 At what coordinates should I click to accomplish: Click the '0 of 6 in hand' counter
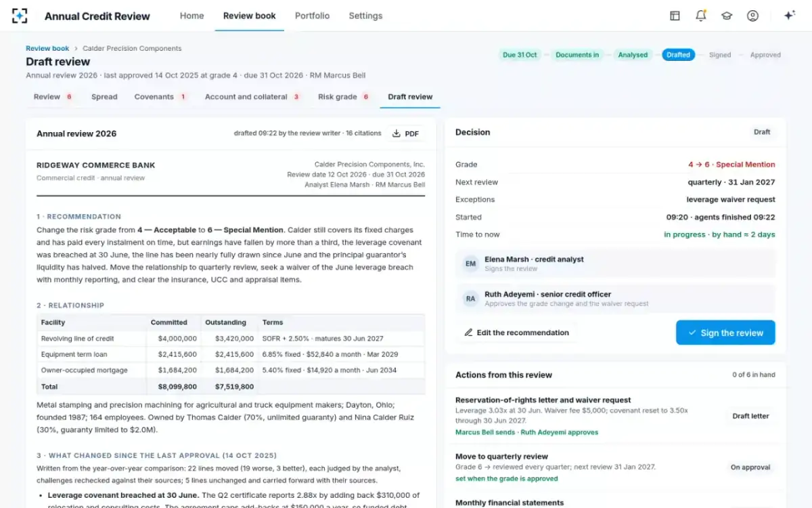point(754,375)
